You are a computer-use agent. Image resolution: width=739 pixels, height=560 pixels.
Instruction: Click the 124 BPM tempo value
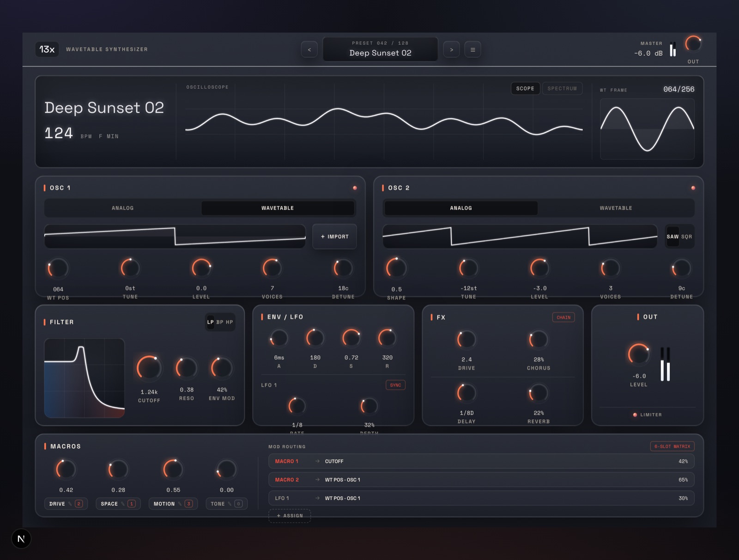tap(59, 133)
